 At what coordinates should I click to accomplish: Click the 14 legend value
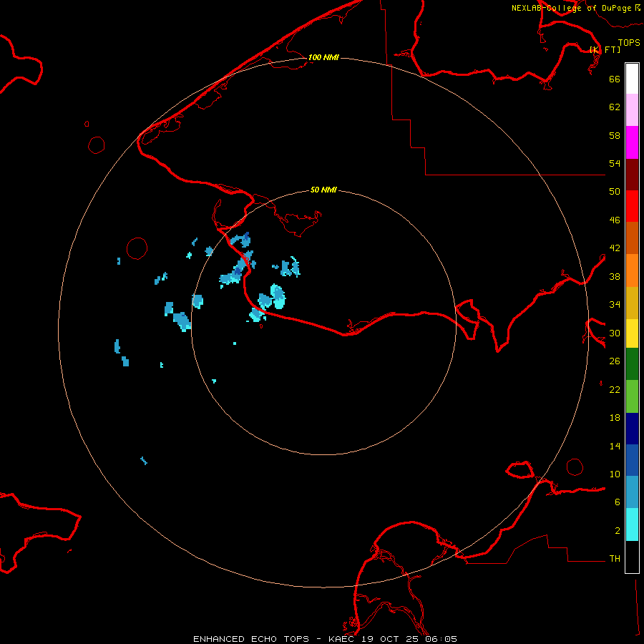pyautogui.click(x=615, y=446)
